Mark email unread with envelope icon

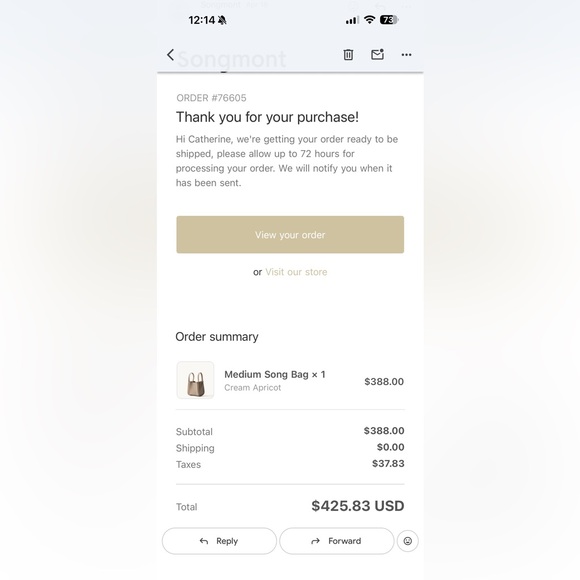pyautogui.click(x=377, y=54)
